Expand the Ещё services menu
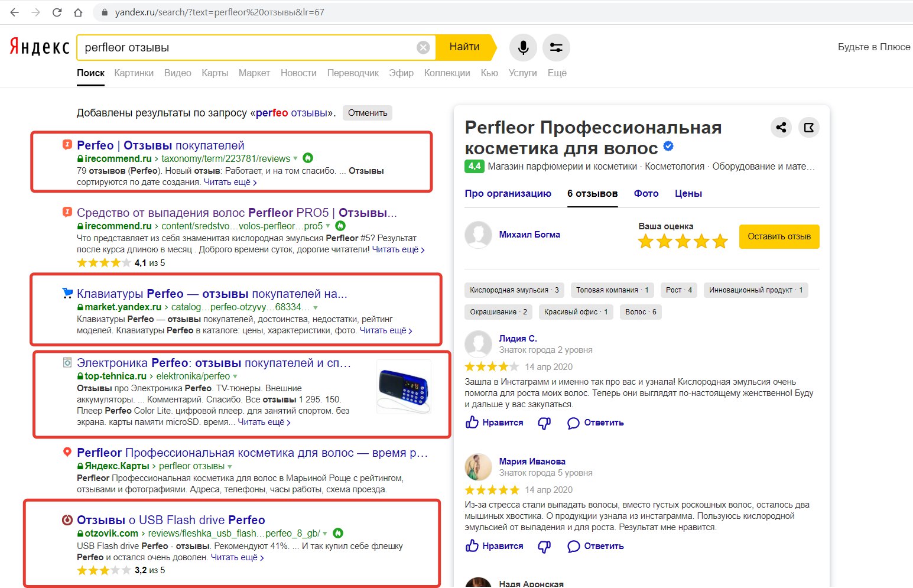 tap(557, 73)
